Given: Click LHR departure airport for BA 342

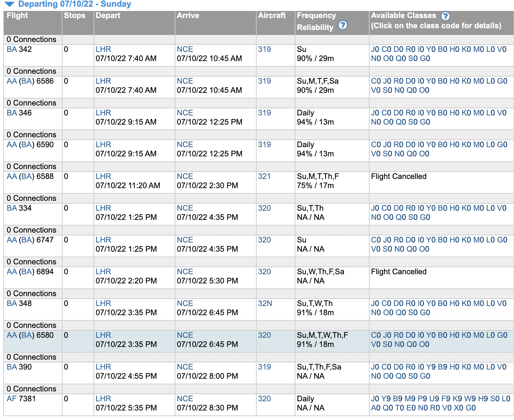Looking at the screenshot, I should click(x=103, y=49).
